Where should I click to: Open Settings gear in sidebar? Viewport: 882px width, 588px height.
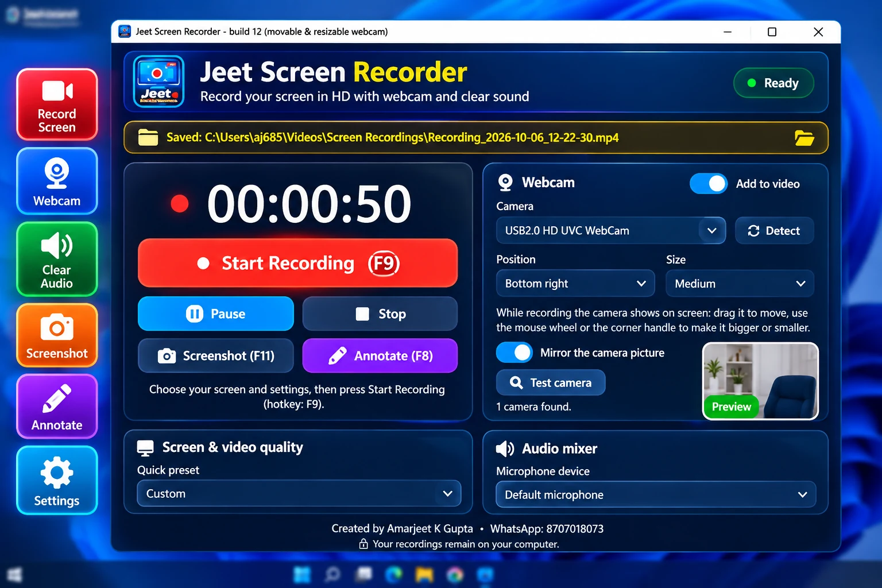pos(57,481)
